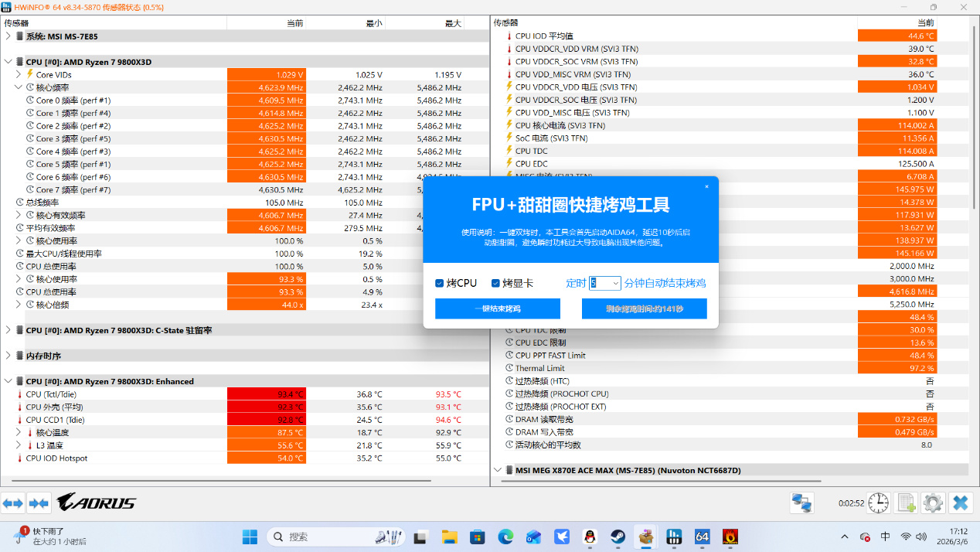This screenshot has height=552, width=980.
Task: Open QQ penguin icon on taskbar
Action: tap(590, 536)
